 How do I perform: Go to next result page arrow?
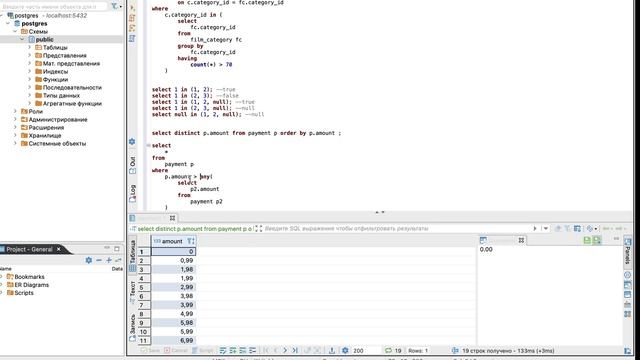285,351
